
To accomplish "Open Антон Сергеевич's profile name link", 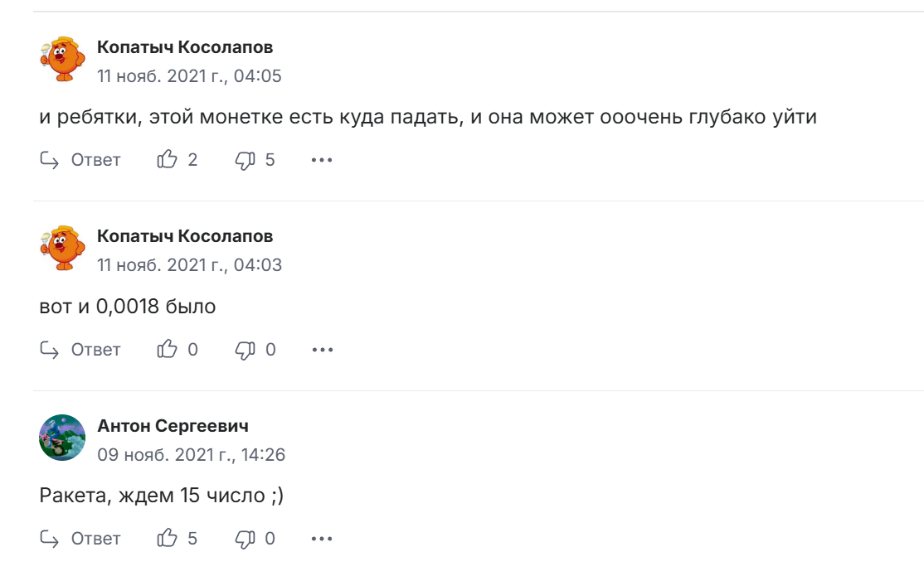I will click(x=173, y=426).
